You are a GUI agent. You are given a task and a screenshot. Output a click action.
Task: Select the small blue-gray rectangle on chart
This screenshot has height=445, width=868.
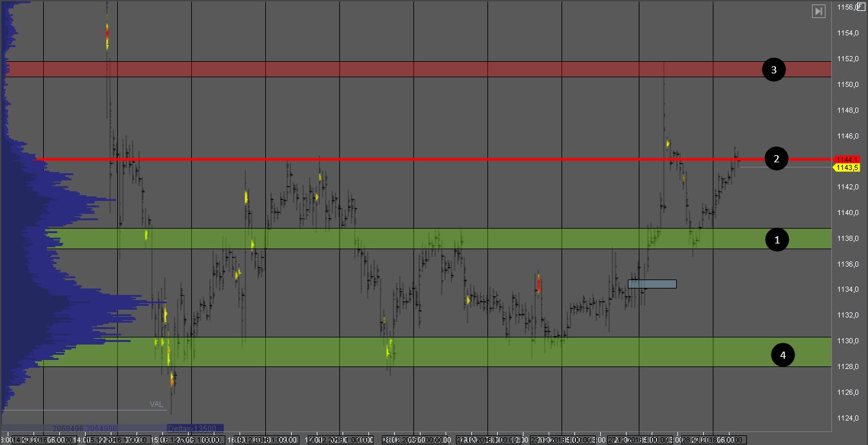tap(652, 284)
